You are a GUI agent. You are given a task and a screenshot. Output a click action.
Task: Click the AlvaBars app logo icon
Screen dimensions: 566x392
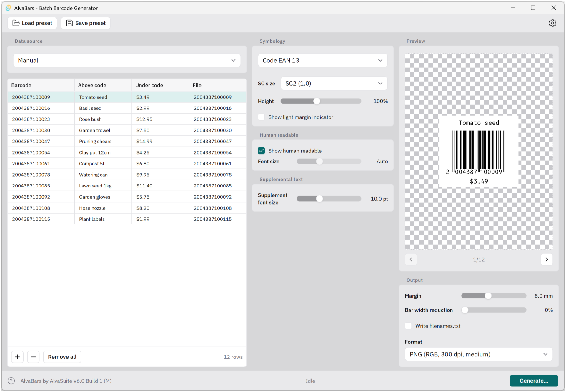[9, 8]
